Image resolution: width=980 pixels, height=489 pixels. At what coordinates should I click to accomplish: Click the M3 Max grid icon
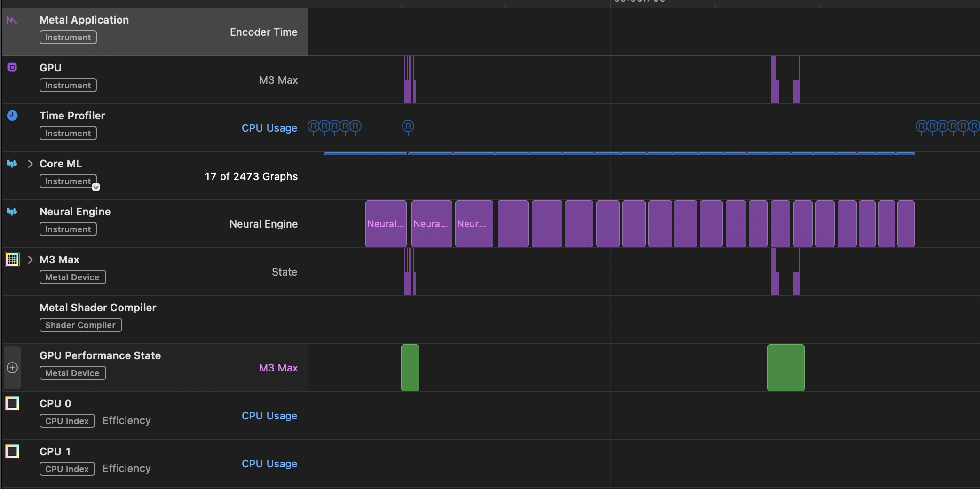(x=12, y=260)
